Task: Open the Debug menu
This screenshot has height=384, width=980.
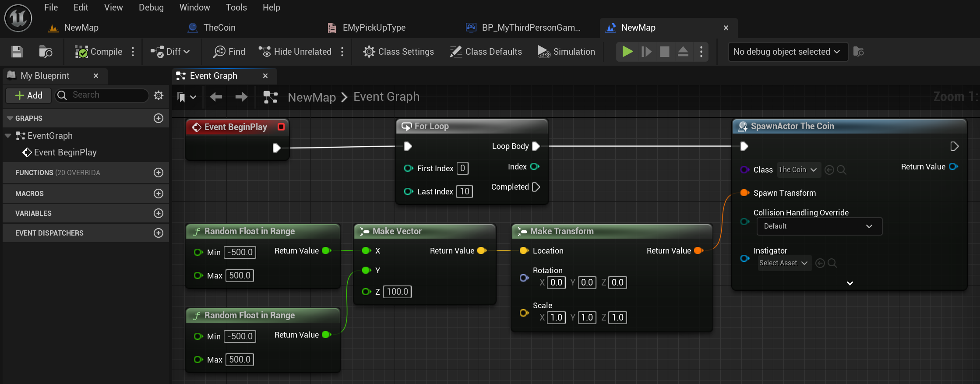Action: [x=151, y=7]
